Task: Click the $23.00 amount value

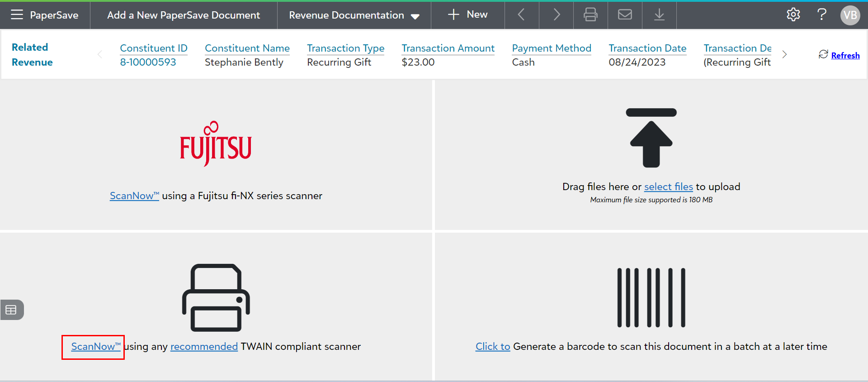Action: pyautogui.click(x=418, y=62)
